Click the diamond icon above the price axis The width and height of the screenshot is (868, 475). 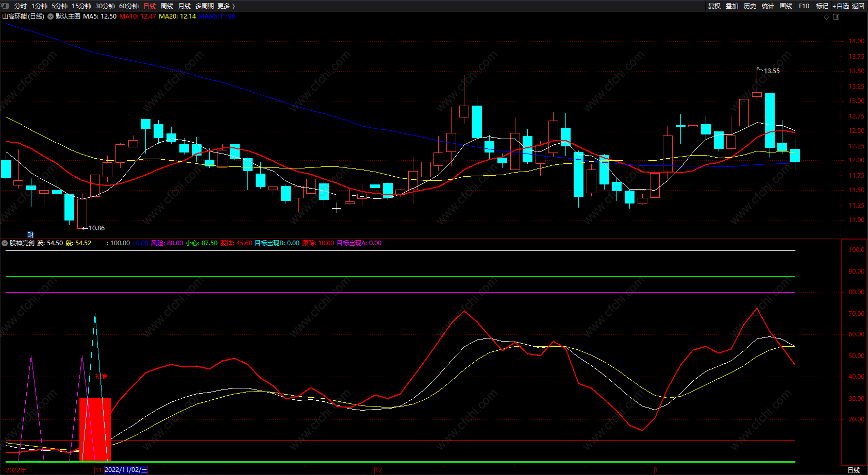point(827,16)
